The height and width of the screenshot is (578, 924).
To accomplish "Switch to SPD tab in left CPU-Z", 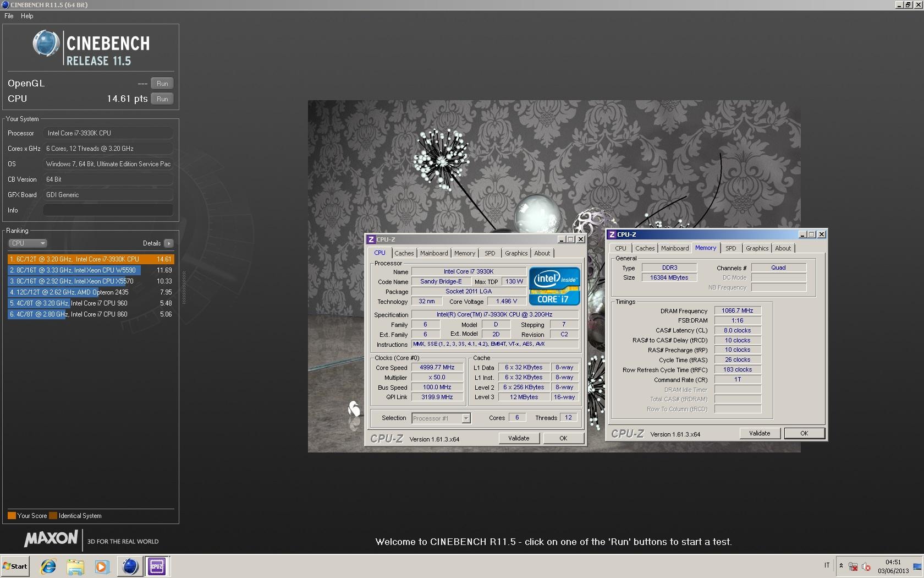I will tap(490, 253).
